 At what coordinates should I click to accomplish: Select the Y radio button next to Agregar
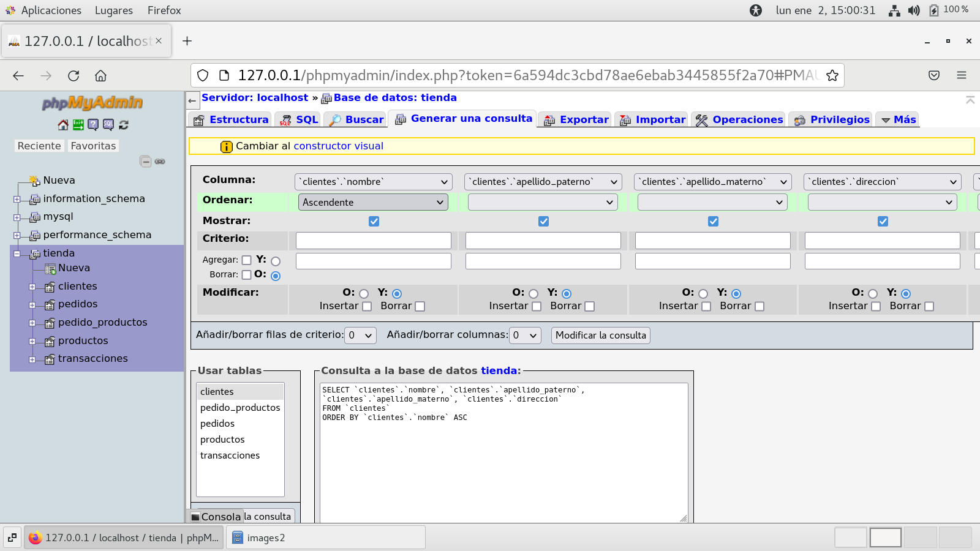pyautogui.click(x=276, y=261)
